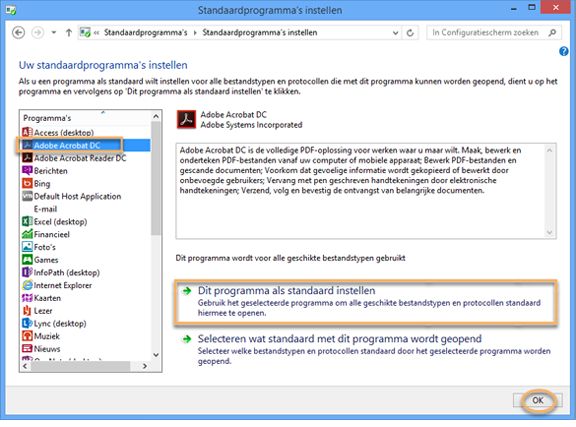This screenshot has width=576, height=427.
Task: Refresh the address bar
Action: tap(410, 33)
